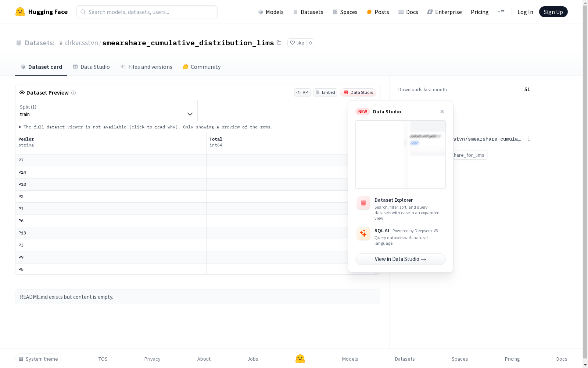Image resolution: width=588 pixels, height=368 pixels.
Task: Open Docs in the footer
Action: [x=562, y=359]
